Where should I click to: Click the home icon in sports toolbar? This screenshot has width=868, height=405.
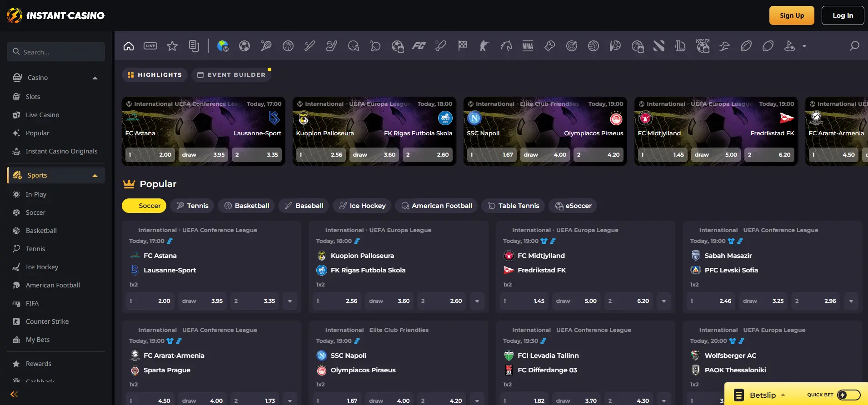coord(129,46)
